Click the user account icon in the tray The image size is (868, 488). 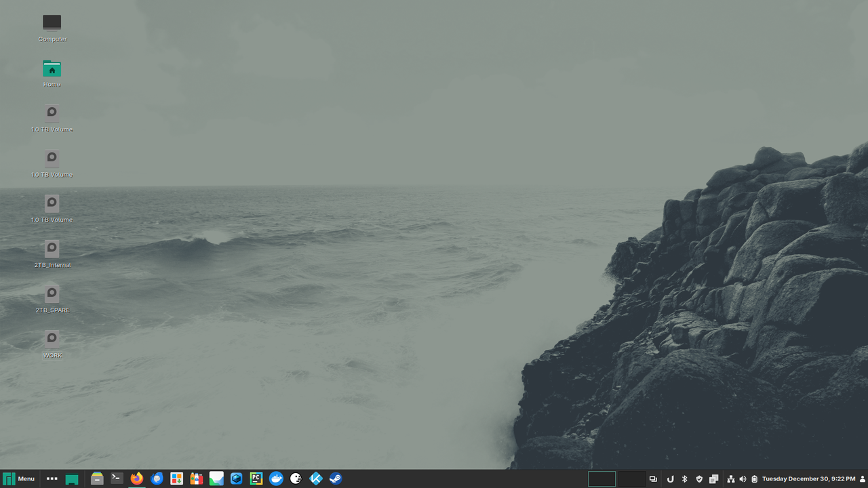coord(863,479)
